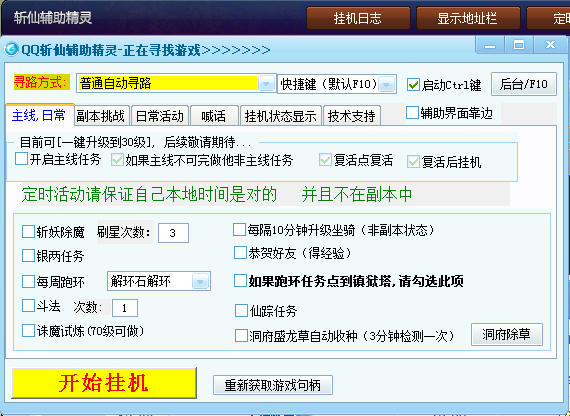This screenshot has height=416, width=570.
Task: Click the 刷星次数 input field
Action: pos(173,233)
